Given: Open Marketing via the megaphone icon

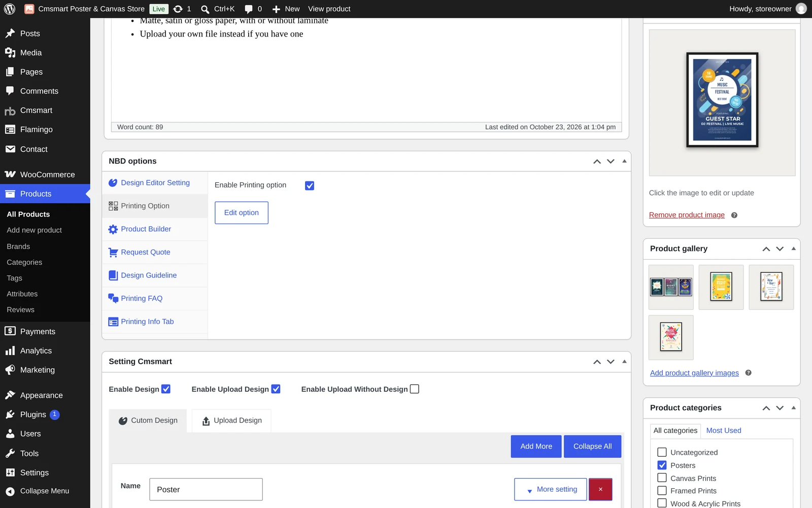Looking at the screenshot, I should click(10, 370).
